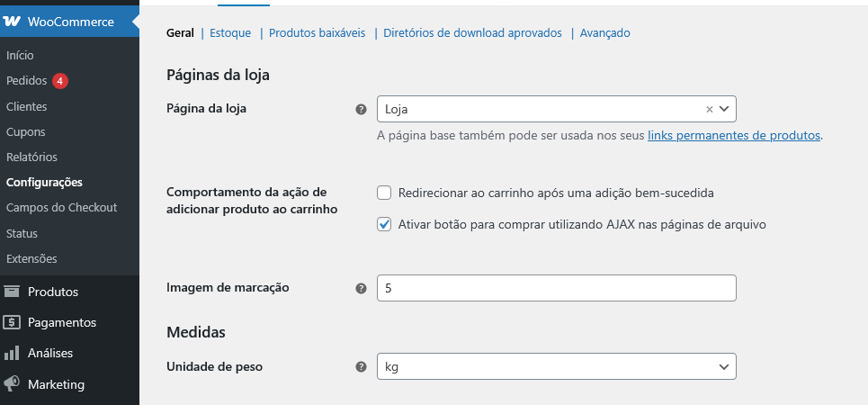This screenshot has width=868, height=405.
Task: Go to Início in WooCommerce submenu
Action: [x=20, y=56]
